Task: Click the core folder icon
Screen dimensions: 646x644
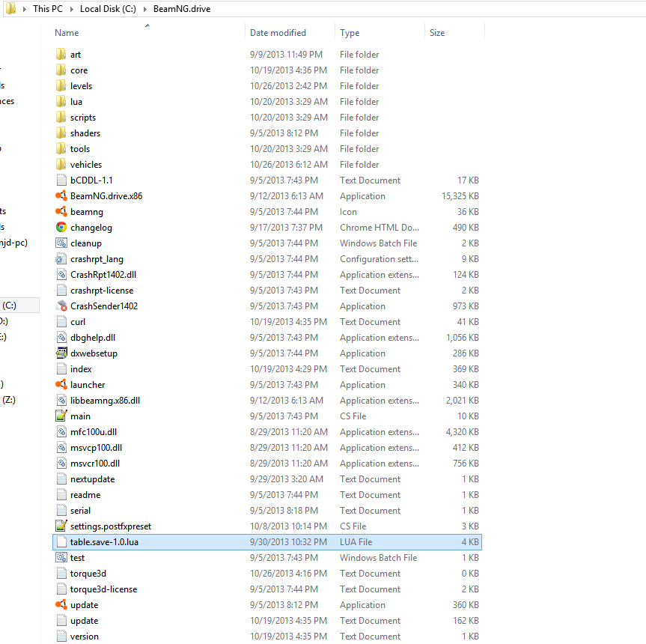Action: pyautogui.click(x=61, y=70)
